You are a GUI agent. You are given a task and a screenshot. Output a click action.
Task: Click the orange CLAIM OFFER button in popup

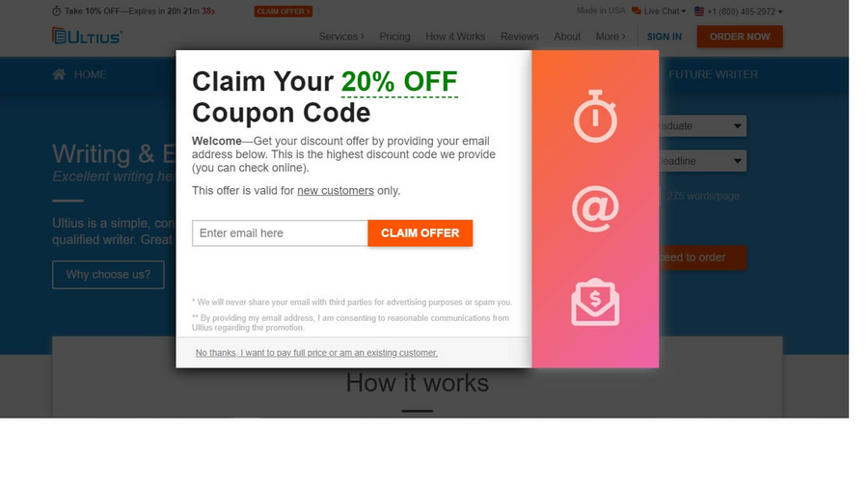420,233
